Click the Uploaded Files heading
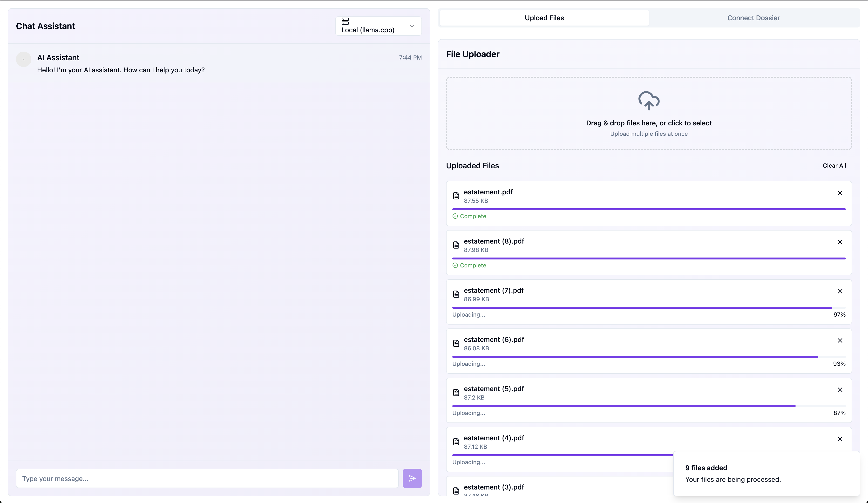868x503 pixels. (x=472, y=166)
